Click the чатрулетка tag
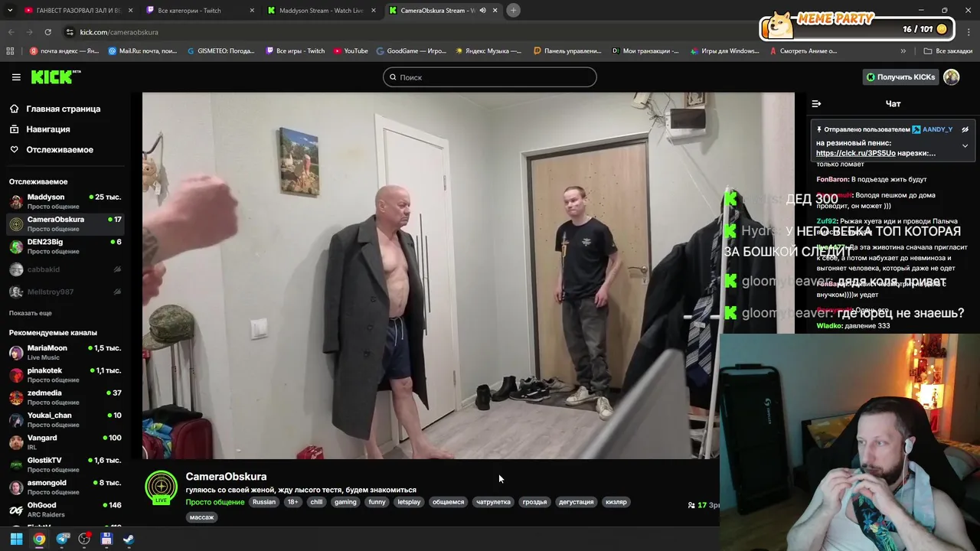This screenshot has height=551, width=980. [x=493, y=502]
